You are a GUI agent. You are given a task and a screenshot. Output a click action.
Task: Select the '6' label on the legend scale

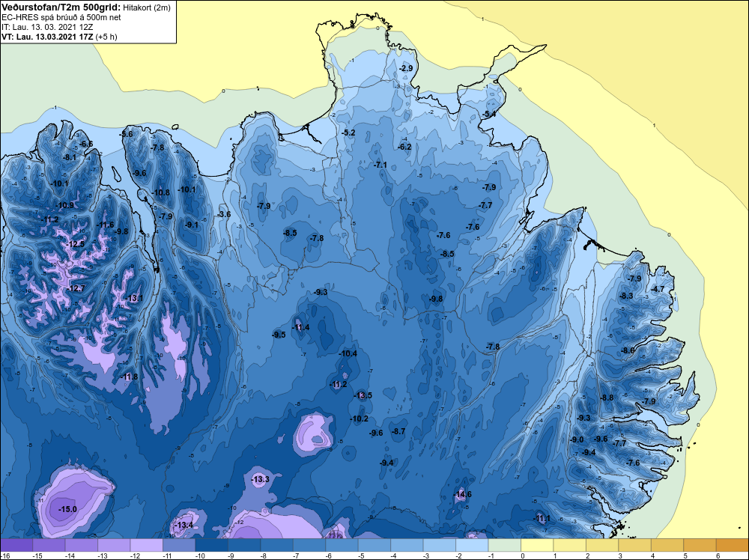pos(718,556)
